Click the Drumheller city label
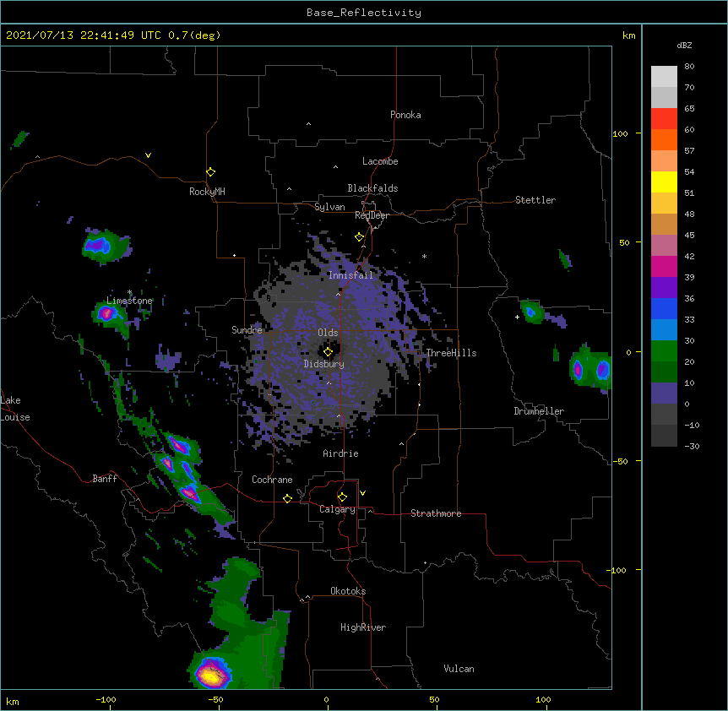Screen dimensions: 728x711 tap(539, 411)
